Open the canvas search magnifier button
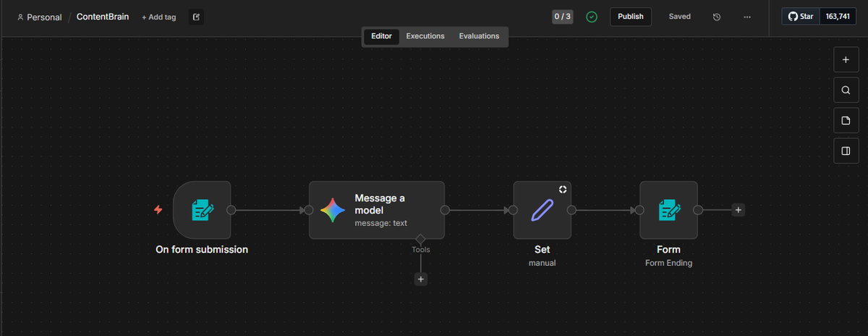This screenshot has width=868, height=336. click(846, 91)
